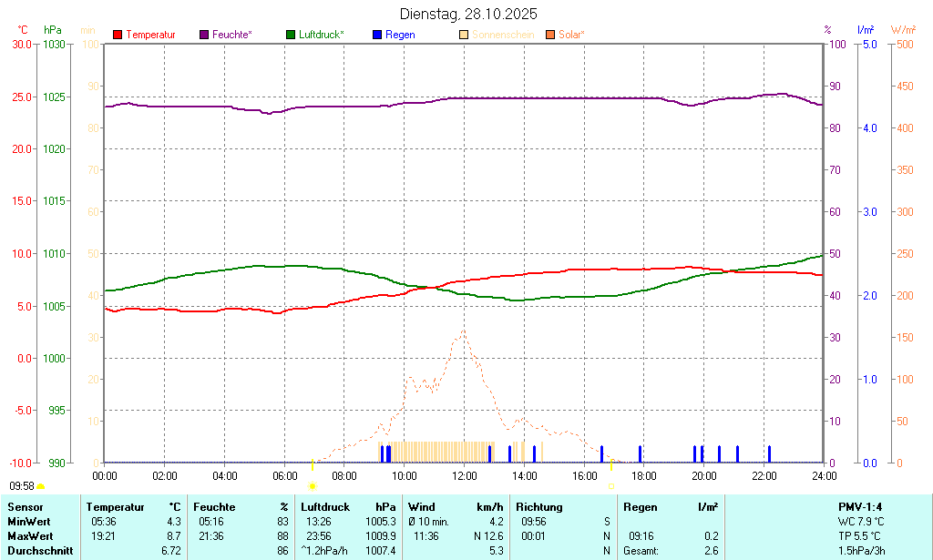The image size is (933, 560).
Task: Click the PMV-1:4 header in table
Action: tap(859, 506)
